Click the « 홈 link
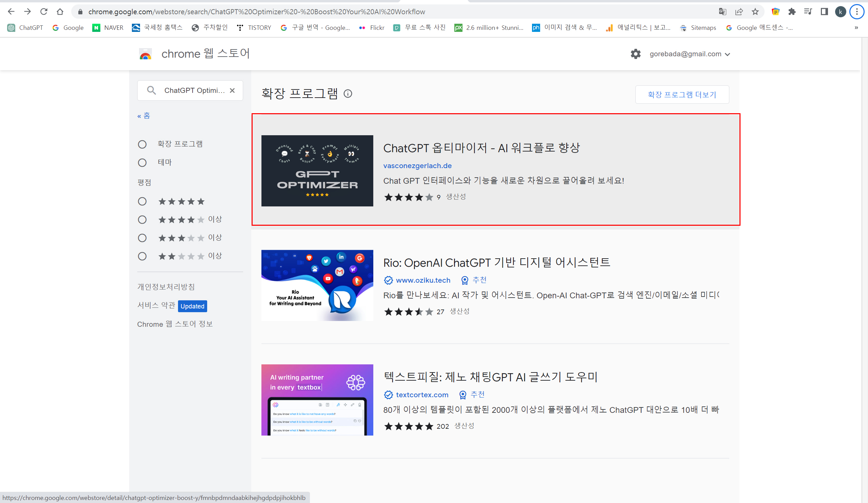 (x=144, y=116)
